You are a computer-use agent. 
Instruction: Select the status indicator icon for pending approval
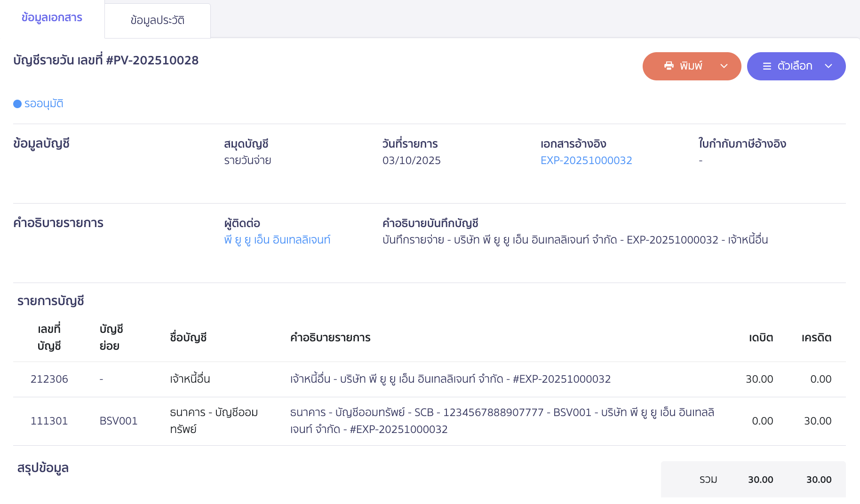coord(17,103)
